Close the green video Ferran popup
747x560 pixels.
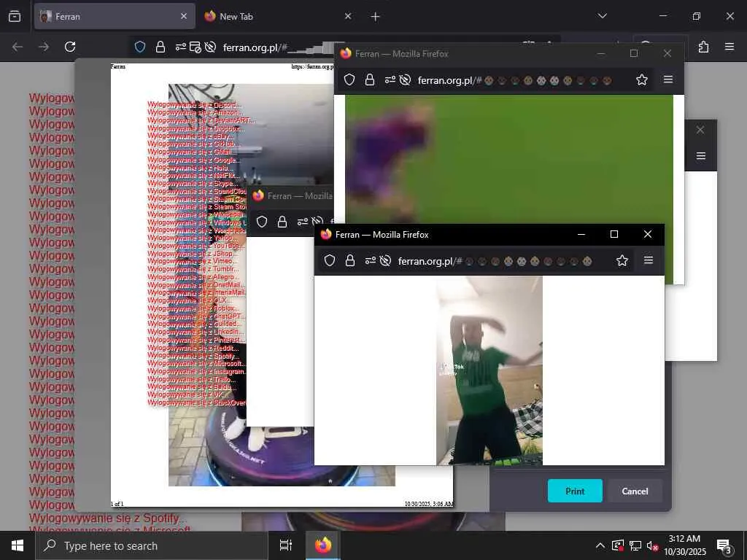point(667,53)
